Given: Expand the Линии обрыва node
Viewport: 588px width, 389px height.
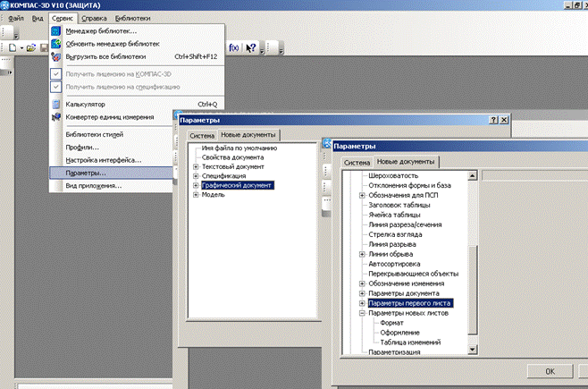Looking at the screenshot, I should tap(362, 254).
